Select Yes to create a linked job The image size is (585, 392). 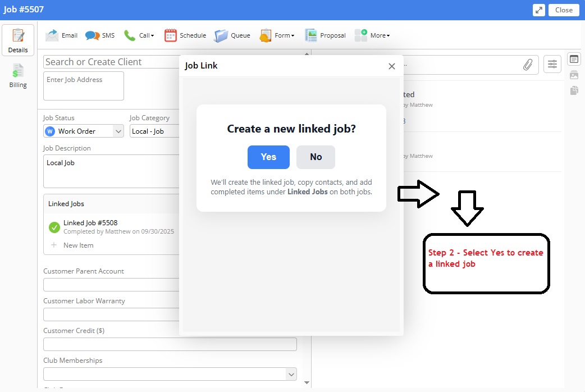(x=268, y=157)
